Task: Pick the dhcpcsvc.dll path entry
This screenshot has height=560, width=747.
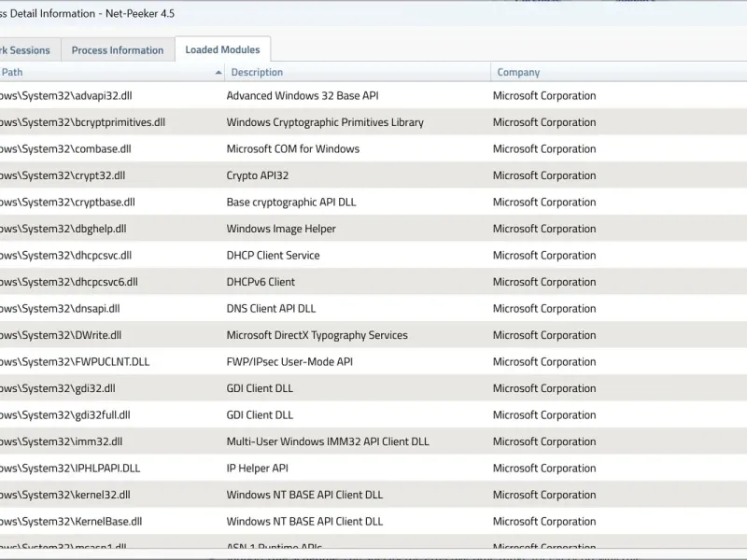Action: (x=65, y=256)
